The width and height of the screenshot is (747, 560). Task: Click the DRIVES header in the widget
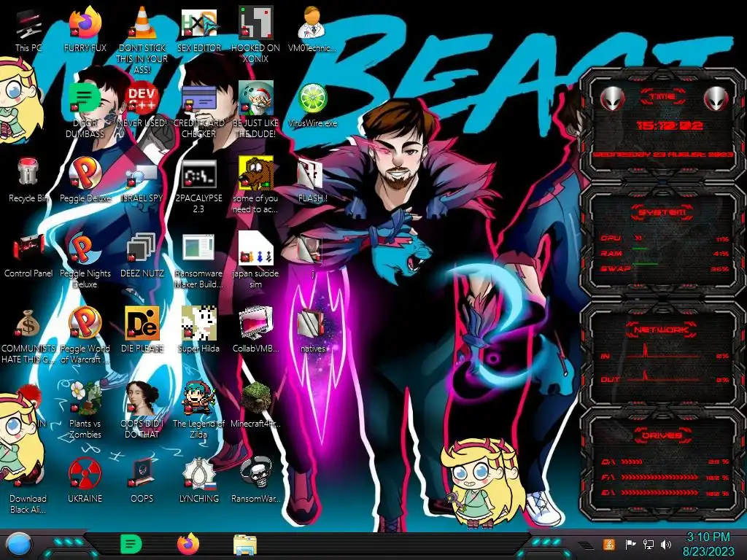[x=661, y=436]
